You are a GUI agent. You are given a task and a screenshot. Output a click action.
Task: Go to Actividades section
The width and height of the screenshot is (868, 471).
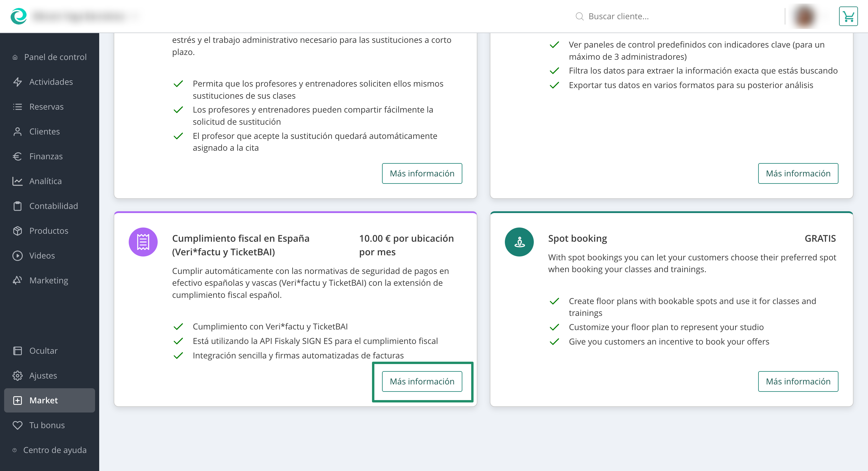(51, 82)
